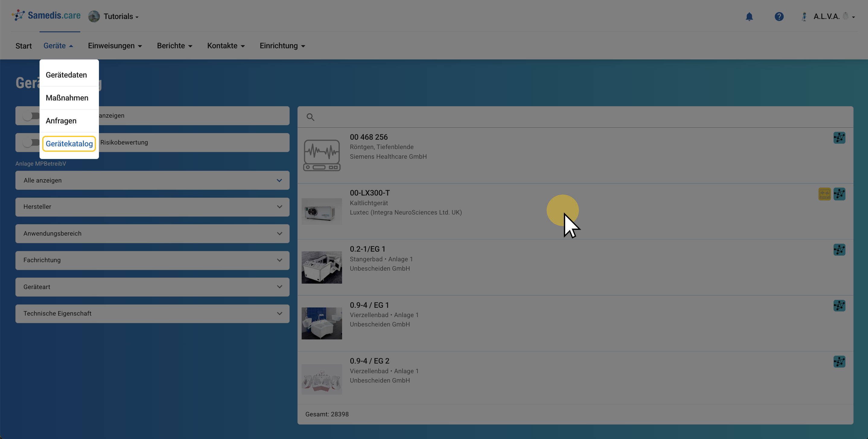Click network icon on 0.9-4 / EG 2 row
868x439 pixels.
click(x=839, y=361)
